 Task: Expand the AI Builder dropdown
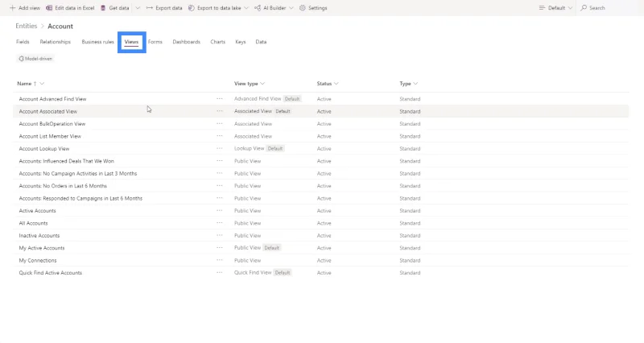point(291,8)
